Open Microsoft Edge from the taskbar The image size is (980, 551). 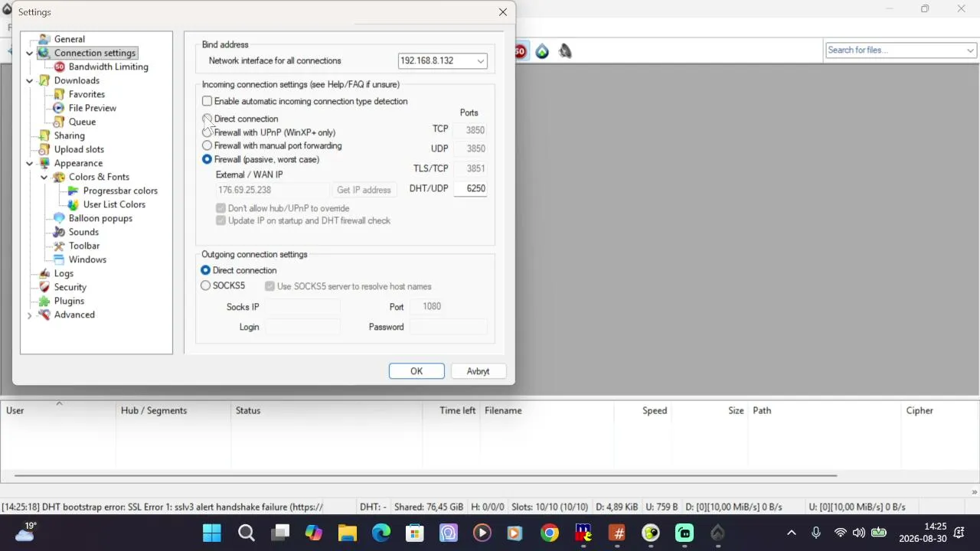coord(381,533)
